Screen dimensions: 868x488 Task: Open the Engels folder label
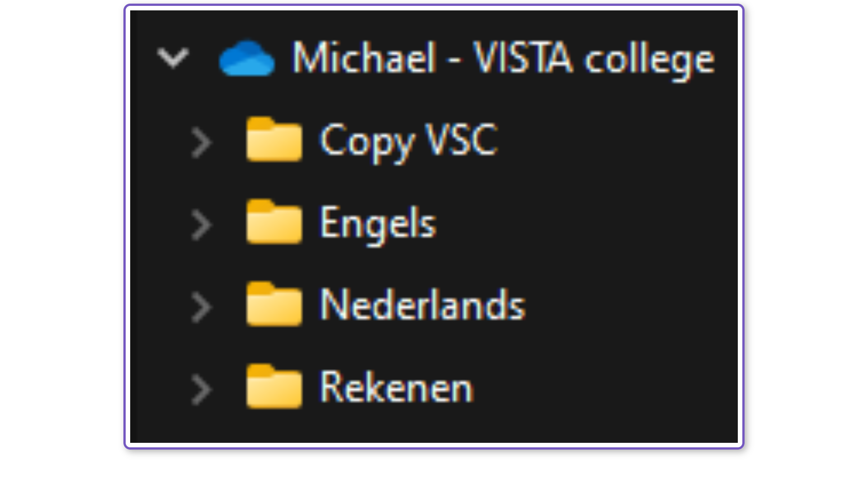tap(378, 223)
